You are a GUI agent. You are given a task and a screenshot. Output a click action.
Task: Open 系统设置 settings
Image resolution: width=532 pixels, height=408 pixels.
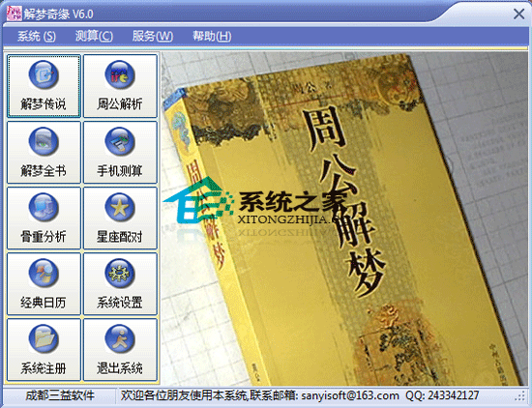(120, 284)
